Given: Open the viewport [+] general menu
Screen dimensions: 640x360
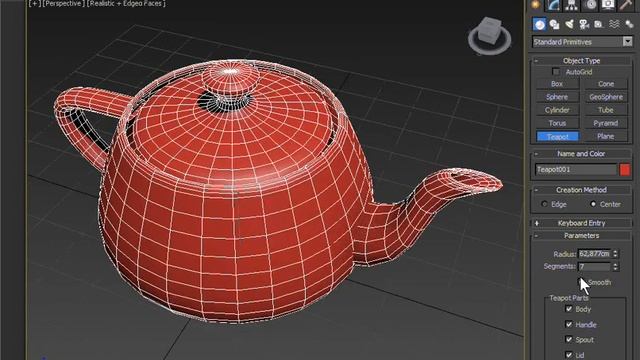Looking at the screenshot, I should 34,3.
